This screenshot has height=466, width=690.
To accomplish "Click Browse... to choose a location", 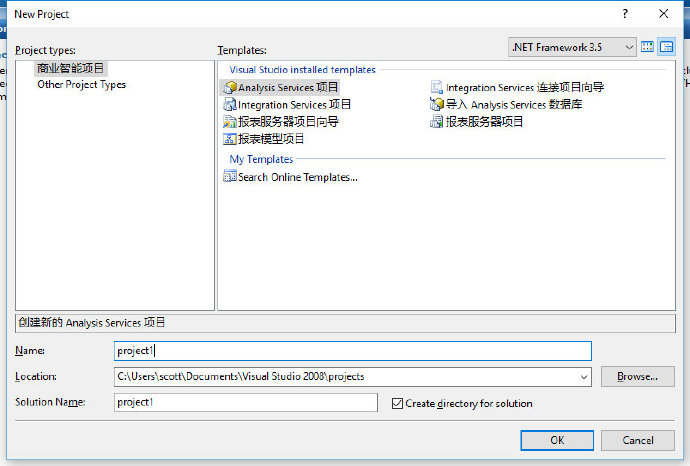I will click(x=638, y=377).
